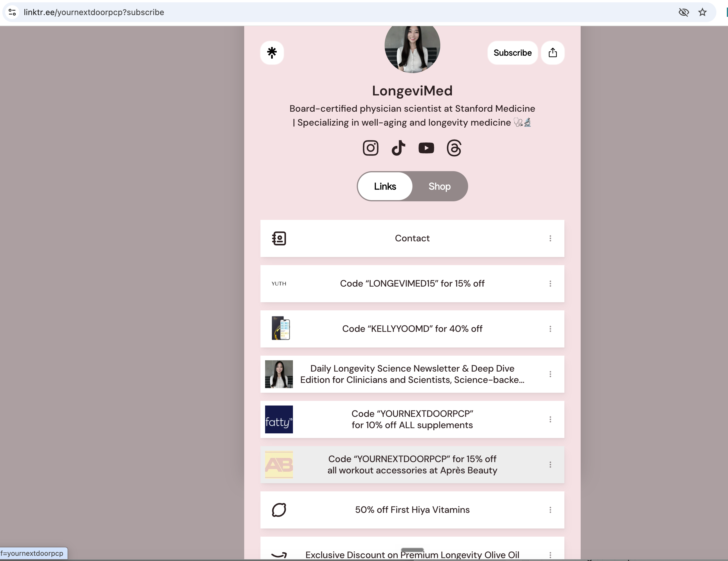Screen dimensions: 728x561
Task: Click the Amazon arrow logo icon
Action: (x=279, y=555)
